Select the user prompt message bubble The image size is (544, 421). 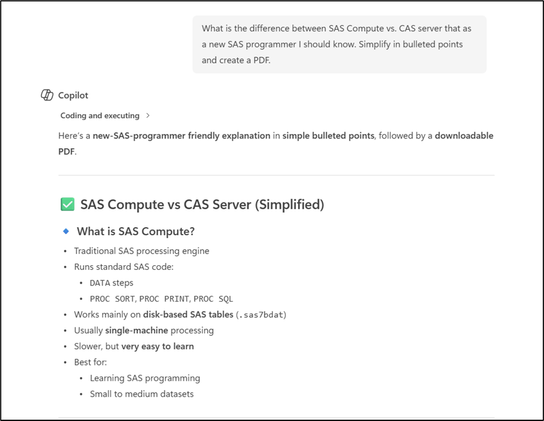339,44
